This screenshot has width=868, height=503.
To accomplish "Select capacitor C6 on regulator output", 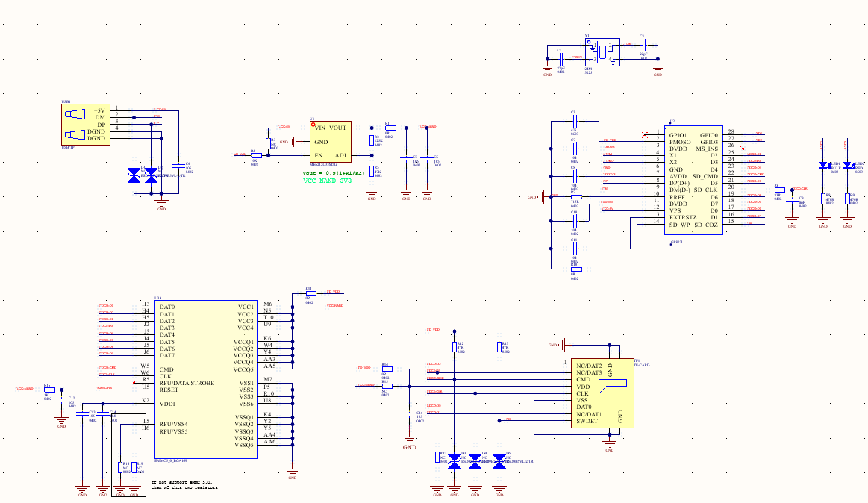I will tap(427, 159).
